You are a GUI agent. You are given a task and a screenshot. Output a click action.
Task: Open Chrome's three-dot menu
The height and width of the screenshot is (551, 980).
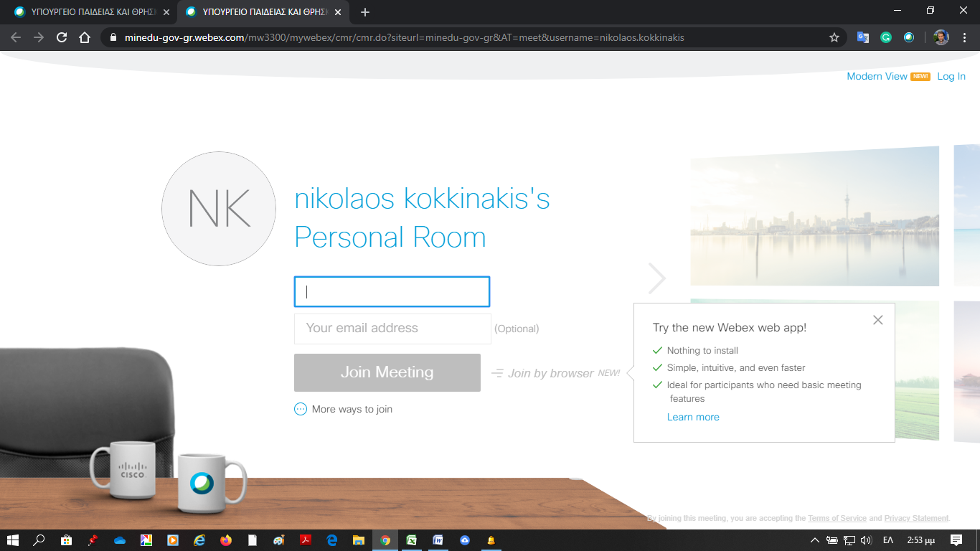point(965,37)
